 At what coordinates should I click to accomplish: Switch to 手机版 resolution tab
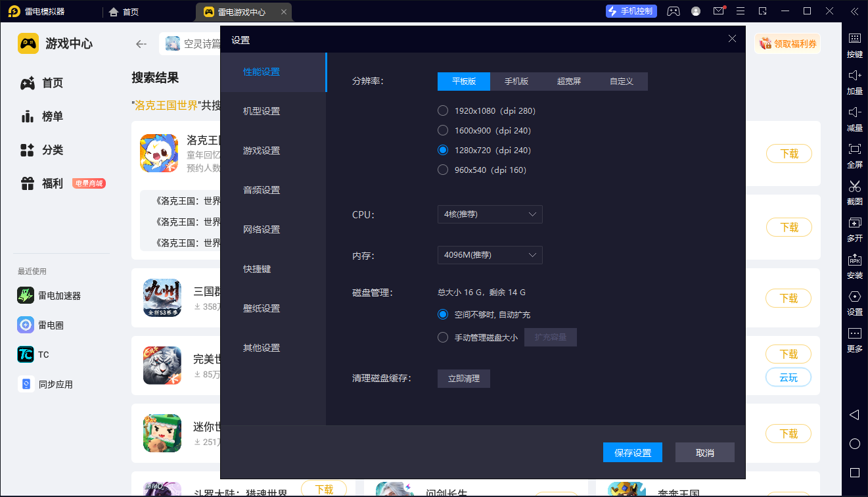tap(516, 82)
